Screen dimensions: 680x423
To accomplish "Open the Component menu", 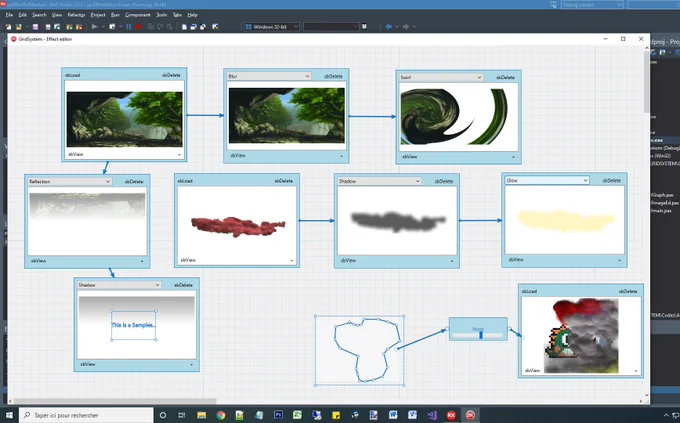I will pyautogui.click(x=137, y=15).
